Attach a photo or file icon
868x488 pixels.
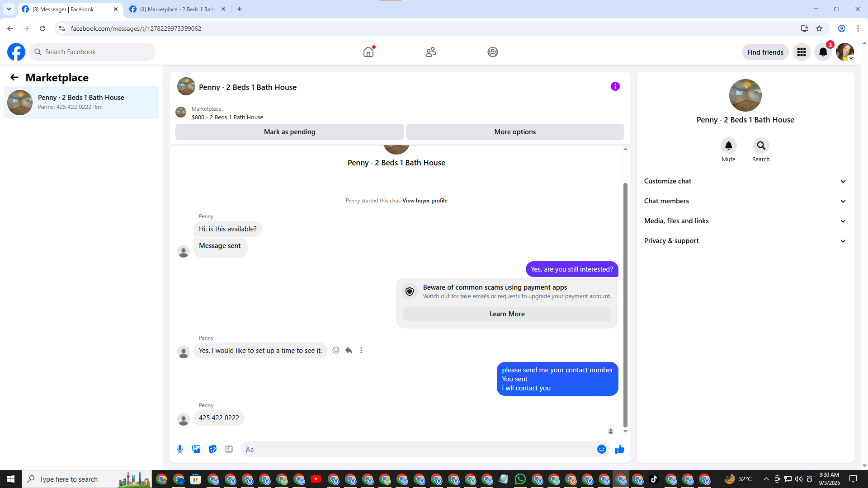(x=196, y=449)
